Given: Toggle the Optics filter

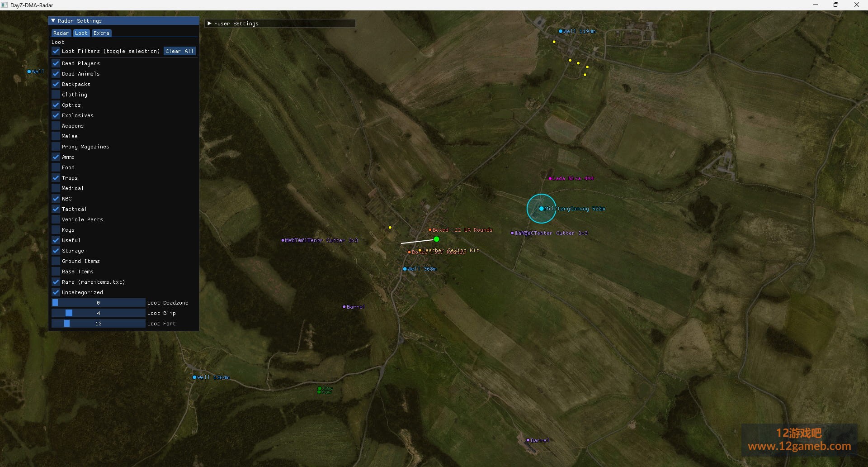Looking at the screenshot, I should (x=56, y=105).
